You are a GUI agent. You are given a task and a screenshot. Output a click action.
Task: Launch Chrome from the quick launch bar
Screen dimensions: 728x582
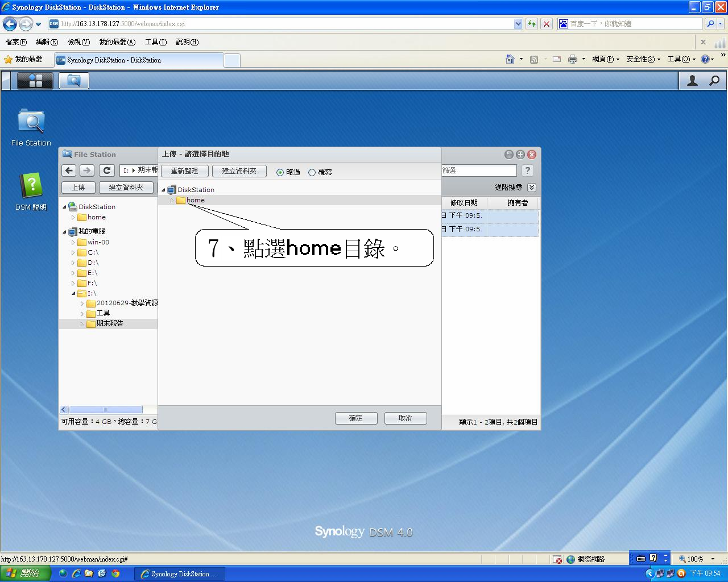pyautogui.click(x=115, y=573)
